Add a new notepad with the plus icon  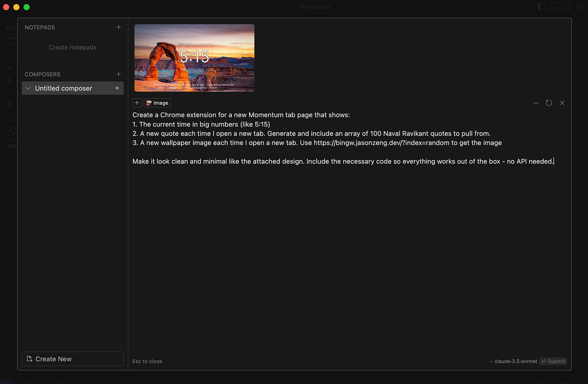click(x=118, y=27)
